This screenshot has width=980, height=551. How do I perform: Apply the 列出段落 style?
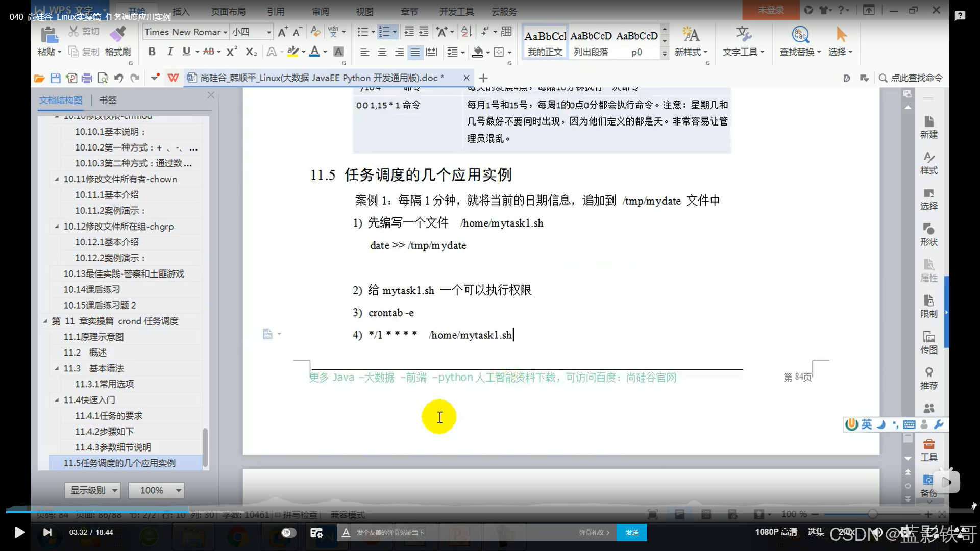click(591, 42)
